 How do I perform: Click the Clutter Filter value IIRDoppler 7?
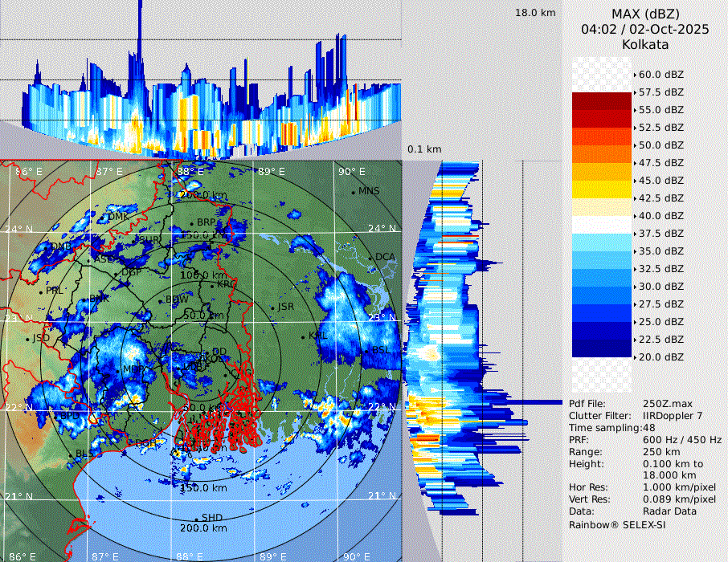coord(673,416)
